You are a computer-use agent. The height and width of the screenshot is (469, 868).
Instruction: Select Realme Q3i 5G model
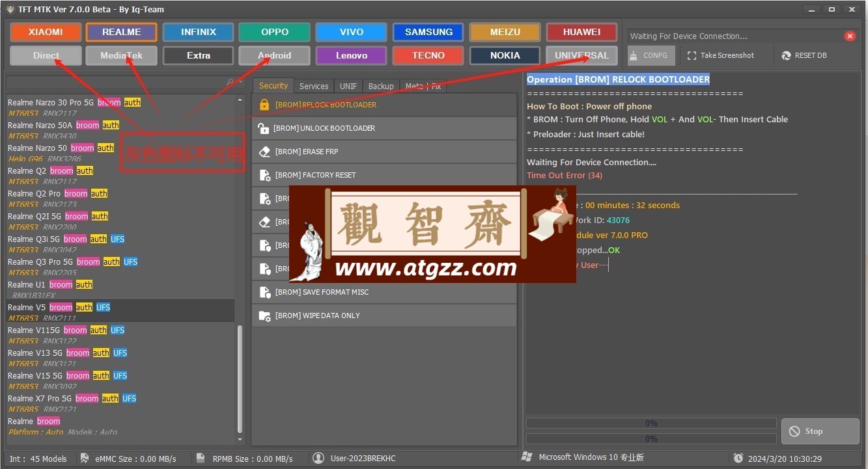pos(120,244)
